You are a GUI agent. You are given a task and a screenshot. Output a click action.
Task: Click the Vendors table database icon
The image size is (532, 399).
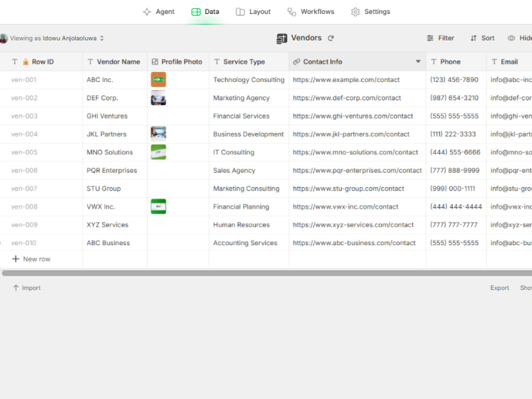281,39
